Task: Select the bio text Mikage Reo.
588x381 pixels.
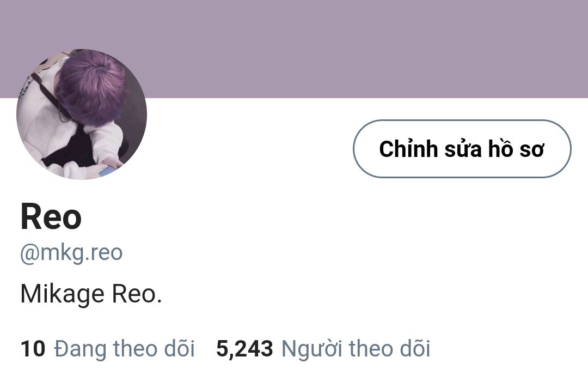Action: pos(91,294)
